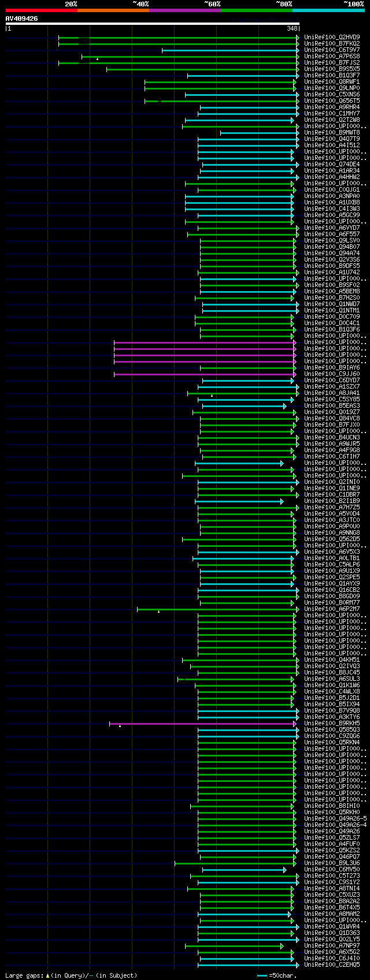Click the UniRef100_Q5KZS2 label
This screenshot has width=370, height=980.
point(332,851)
